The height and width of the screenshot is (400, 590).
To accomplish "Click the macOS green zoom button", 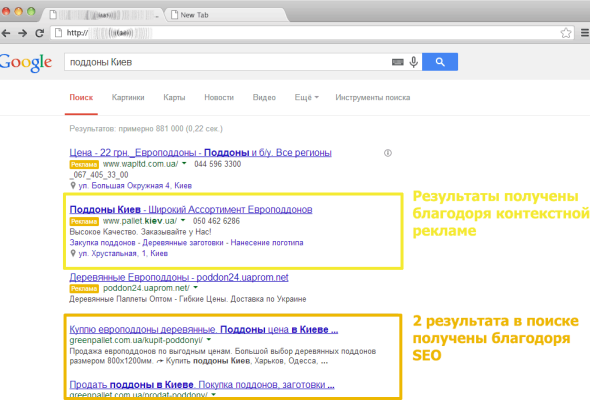I will [x=31, y=11].
